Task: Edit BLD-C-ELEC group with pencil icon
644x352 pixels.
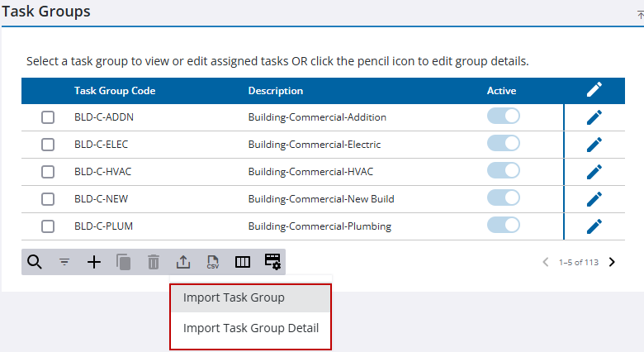Action: pyautogui.click(x=594, y=145)
